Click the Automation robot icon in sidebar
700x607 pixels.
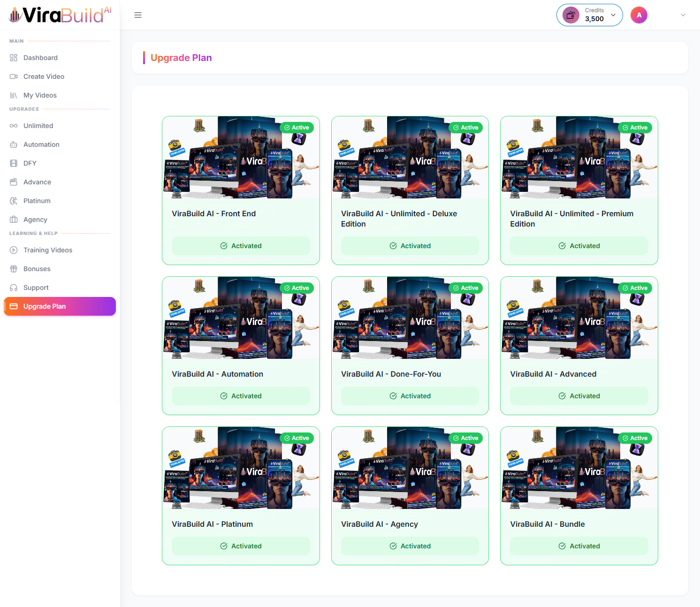14,144
